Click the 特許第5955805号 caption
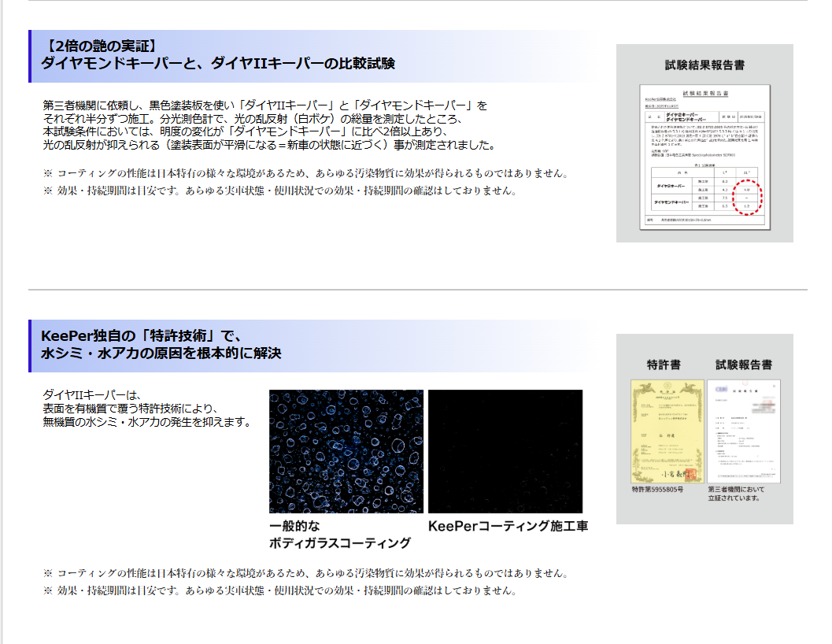This screenshot has width=832, height=644. coord(657,490)
